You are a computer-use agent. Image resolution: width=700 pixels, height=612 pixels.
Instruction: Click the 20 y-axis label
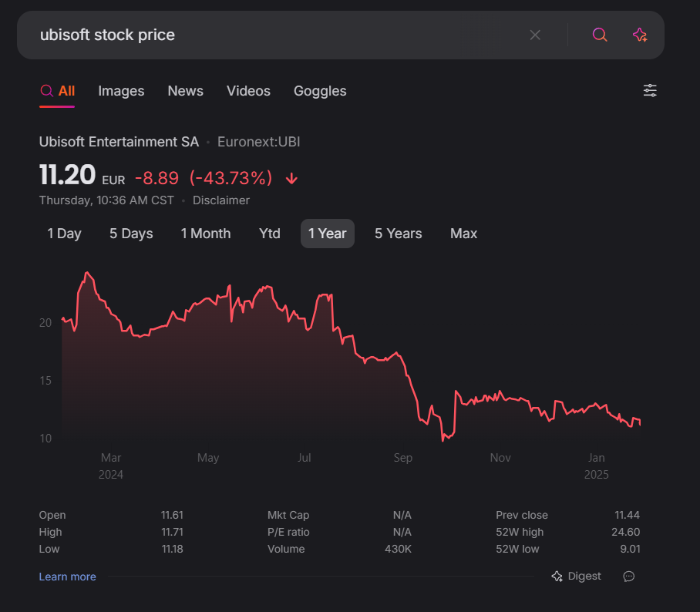point(45,323)
